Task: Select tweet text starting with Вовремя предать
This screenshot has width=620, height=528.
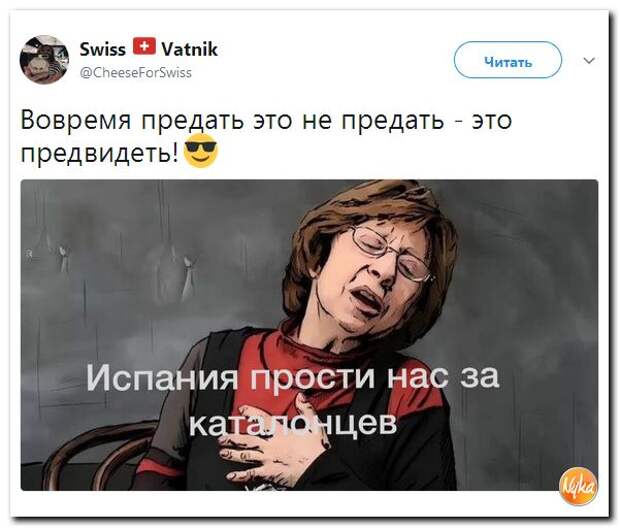Action: [x=266, y=136]
